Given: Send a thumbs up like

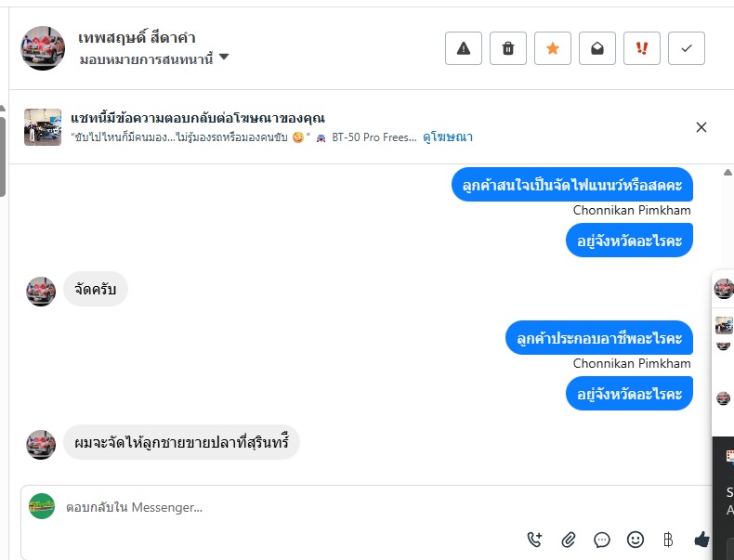Looking at the screenshot, I should tap(701, 539).
